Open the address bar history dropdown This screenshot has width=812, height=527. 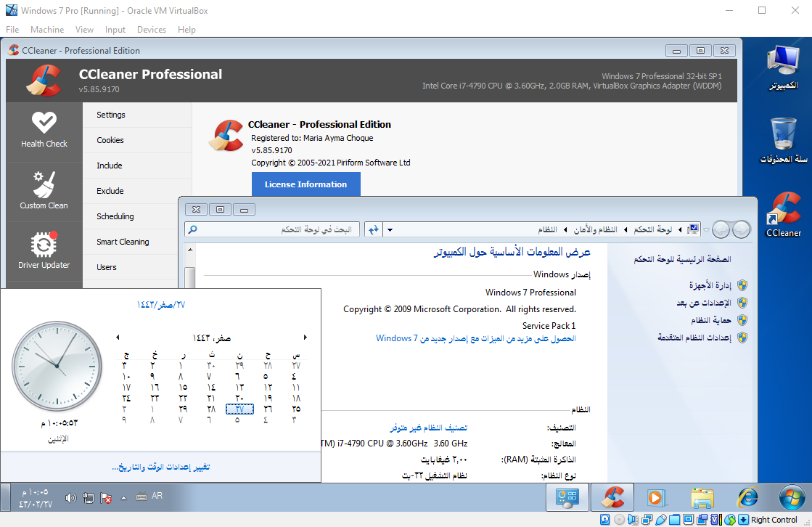click(390, 229)
